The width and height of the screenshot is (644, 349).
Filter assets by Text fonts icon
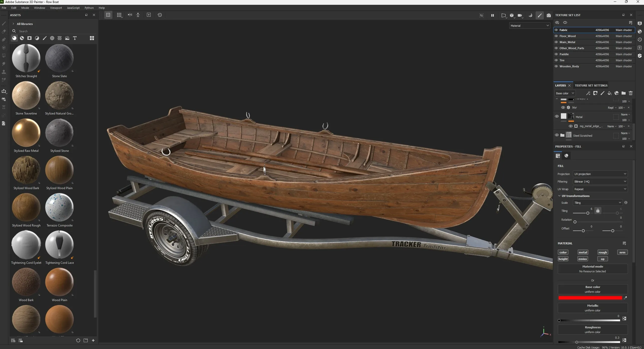75,38
